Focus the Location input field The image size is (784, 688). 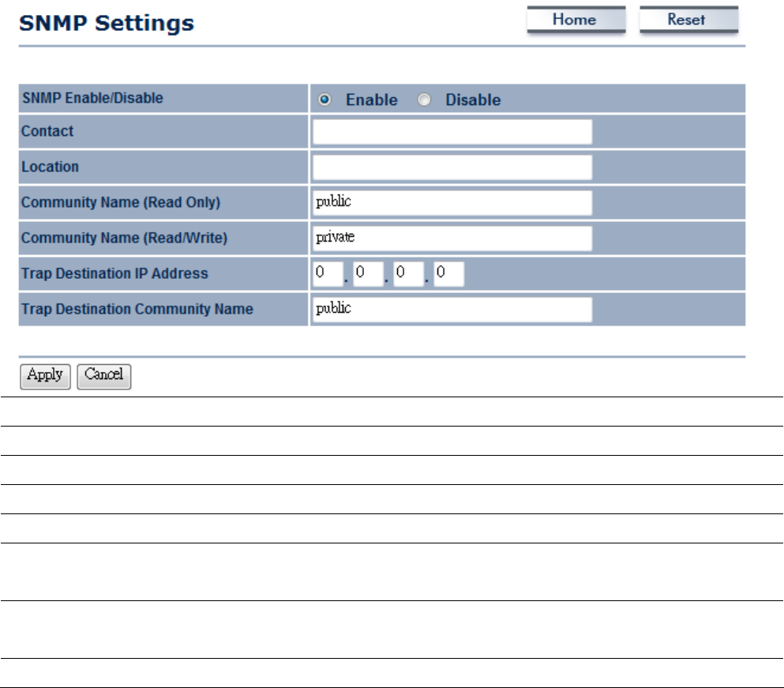coord(452,167)
